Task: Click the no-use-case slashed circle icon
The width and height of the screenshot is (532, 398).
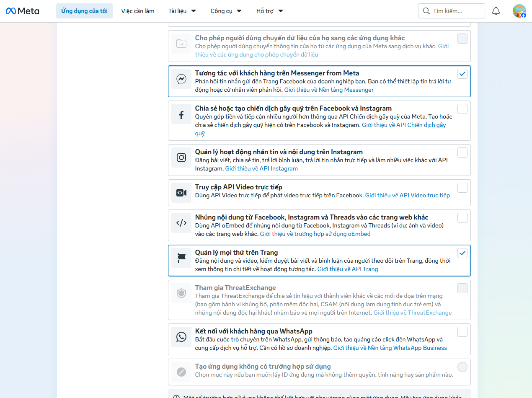Action: (x=181, y=372)
